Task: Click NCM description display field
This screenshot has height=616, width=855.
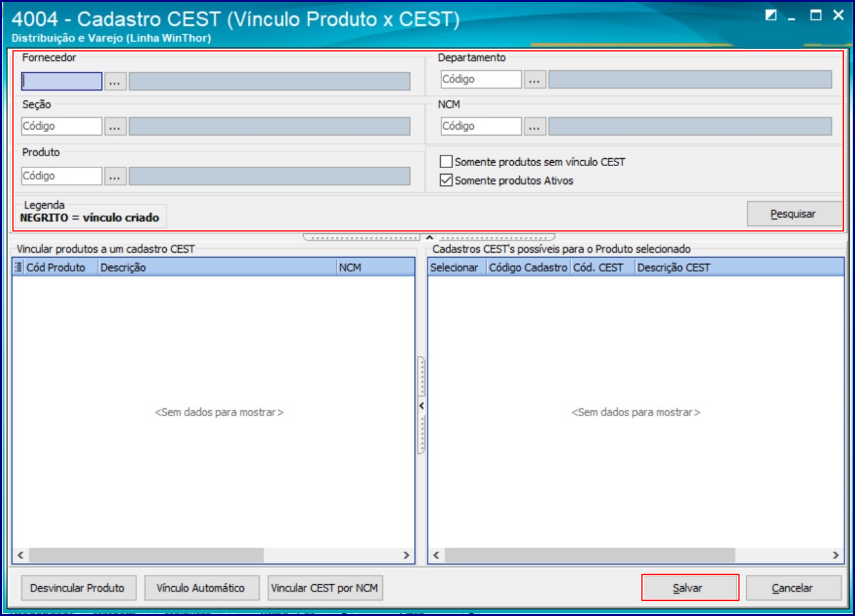Action: point(690,126)
